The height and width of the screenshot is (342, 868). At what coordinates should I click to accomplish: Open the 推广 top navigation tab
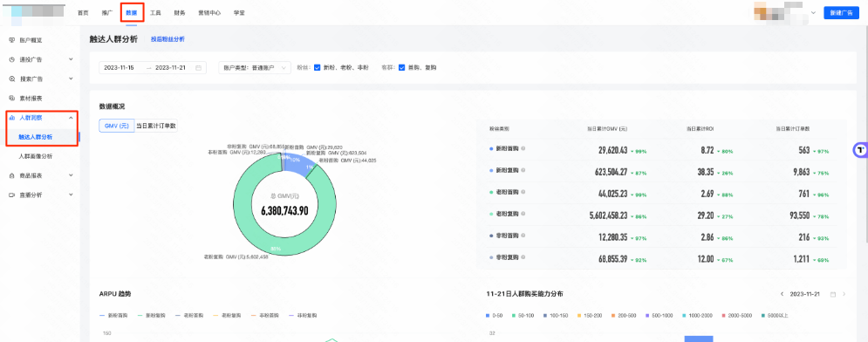click(107, 13)
